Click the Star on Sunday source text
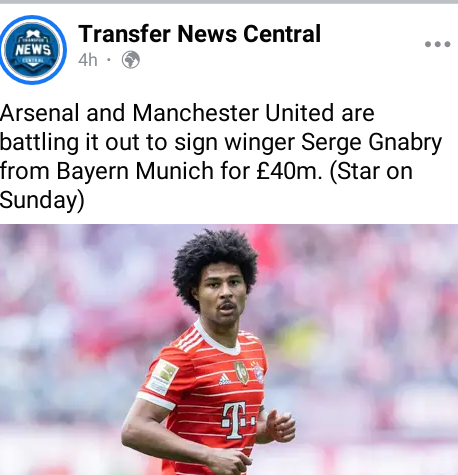458x475 pixels. point(206,185)
